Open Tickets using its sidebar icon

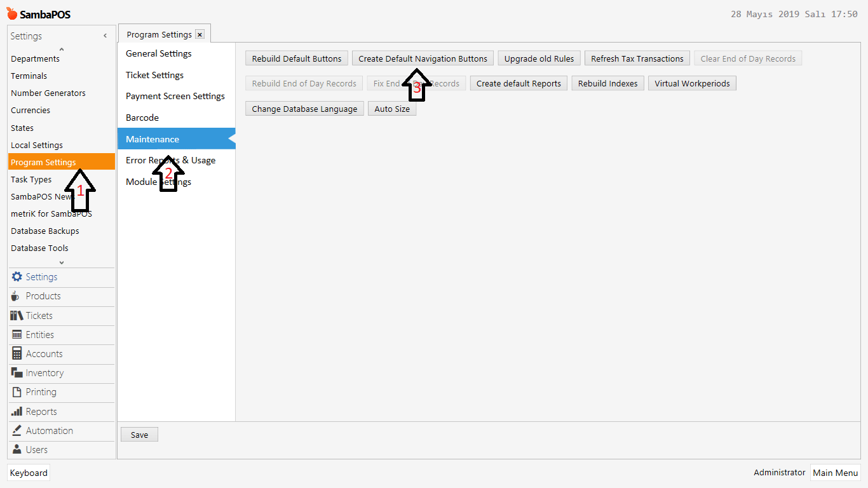pyautogui.click(x=16, y=315)
